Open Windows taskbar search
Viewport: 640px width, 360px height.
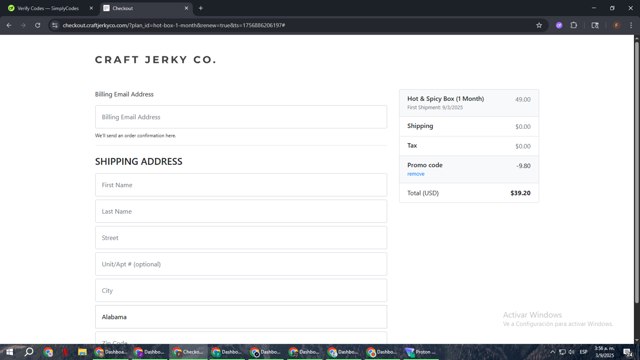(x=29, y=352)
